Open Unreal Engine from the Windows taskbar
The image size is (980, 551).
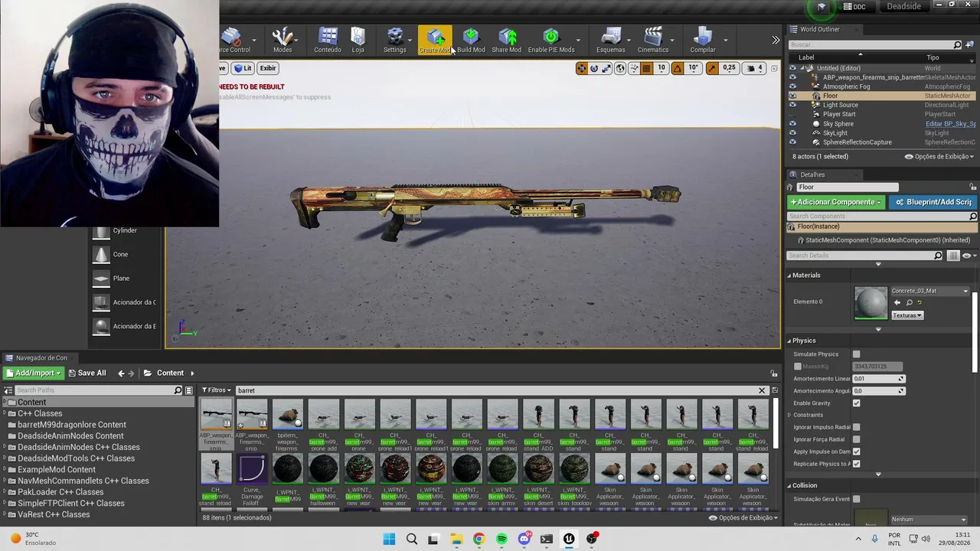[569, 539]
